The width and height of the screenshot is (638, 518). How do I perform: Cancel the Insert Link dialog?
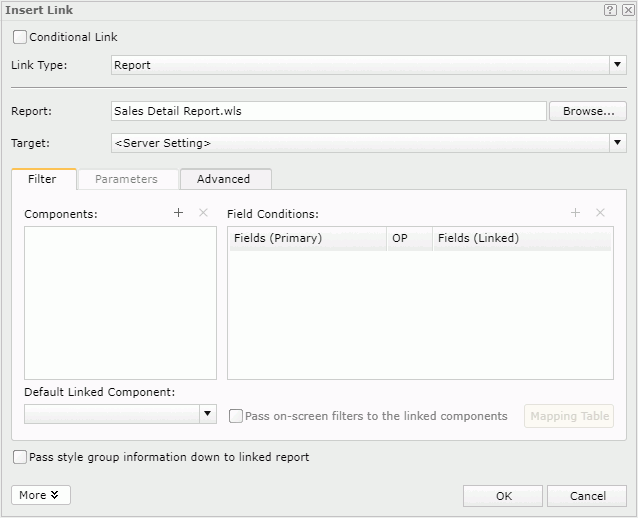[587, 496]
